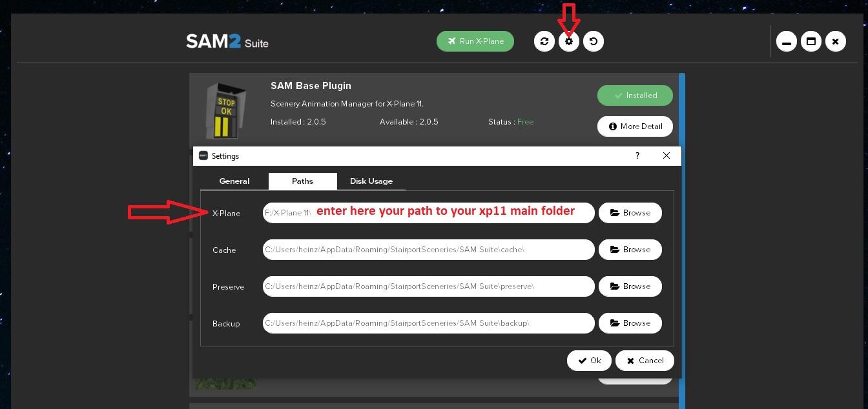This screenshot has height=409, width=868.
Task: Click the refresh sync icon in top bar
Action: pos(544,41)
